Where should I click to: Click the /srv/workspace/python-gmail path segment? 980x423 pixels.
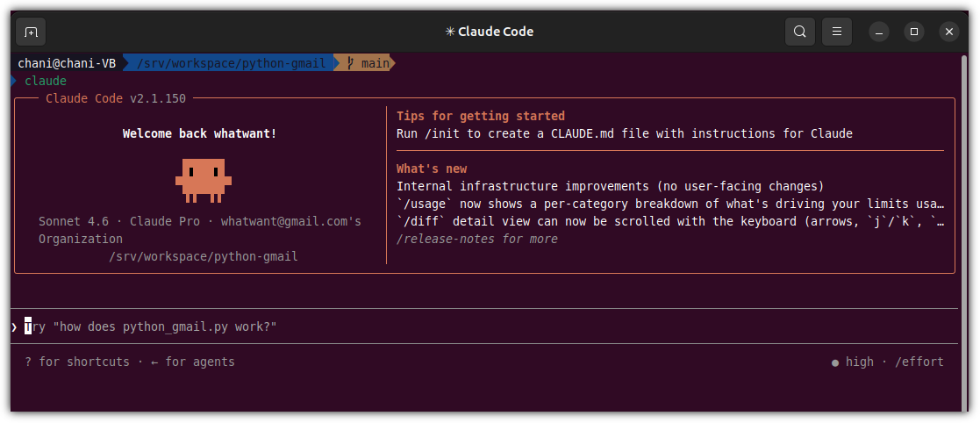pos(232,63)
